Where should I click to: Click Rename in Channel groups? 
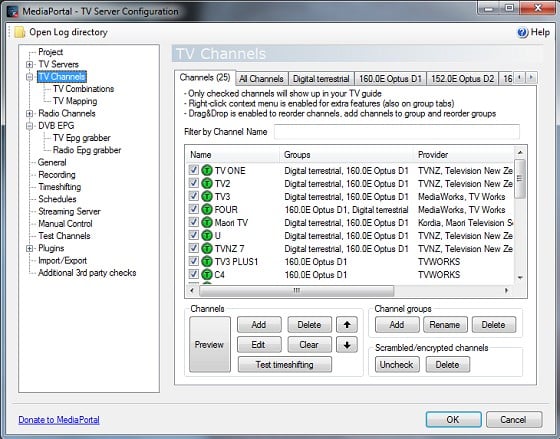445,325
